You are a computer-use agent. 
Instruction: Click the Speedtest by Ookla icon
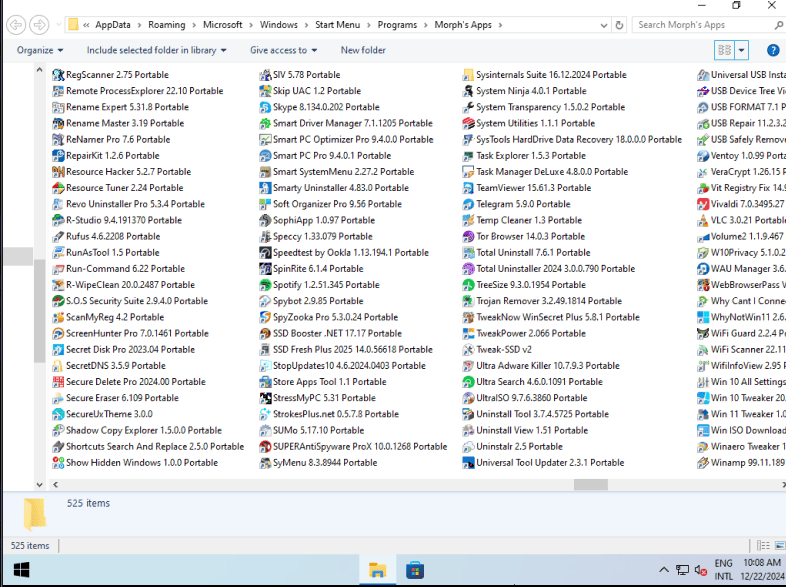(x=265, y=253)
